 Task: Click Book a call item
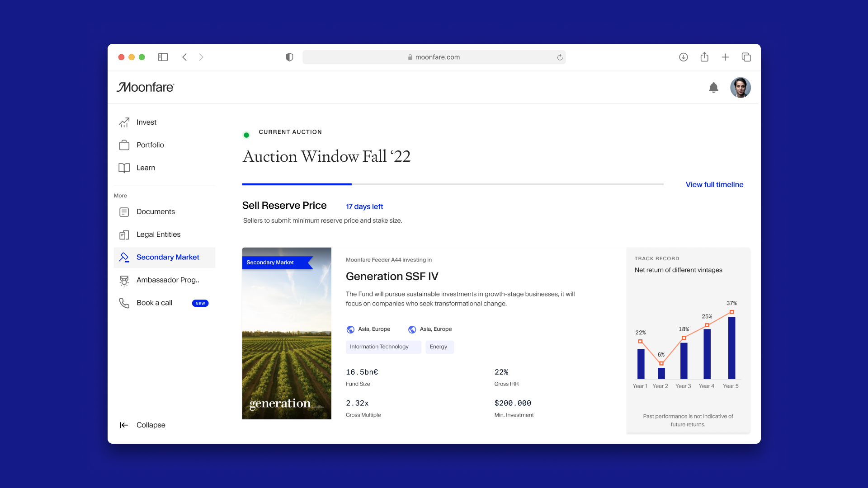pos(154,303)
